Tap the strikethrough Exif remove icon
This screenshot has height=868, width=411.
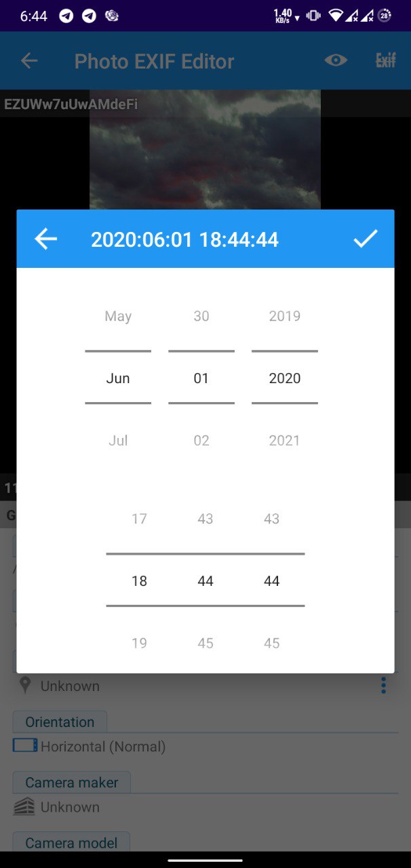385,61
